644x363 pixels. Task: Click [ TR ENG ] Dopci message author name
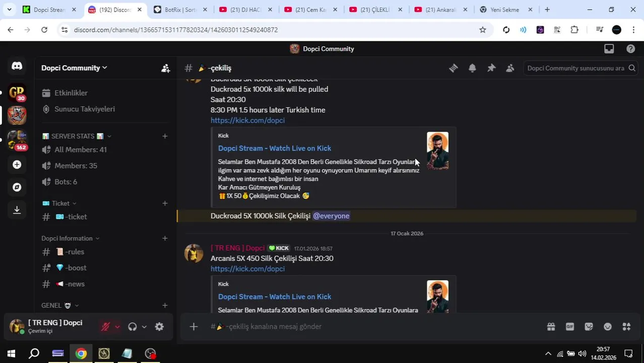point(237,248)
